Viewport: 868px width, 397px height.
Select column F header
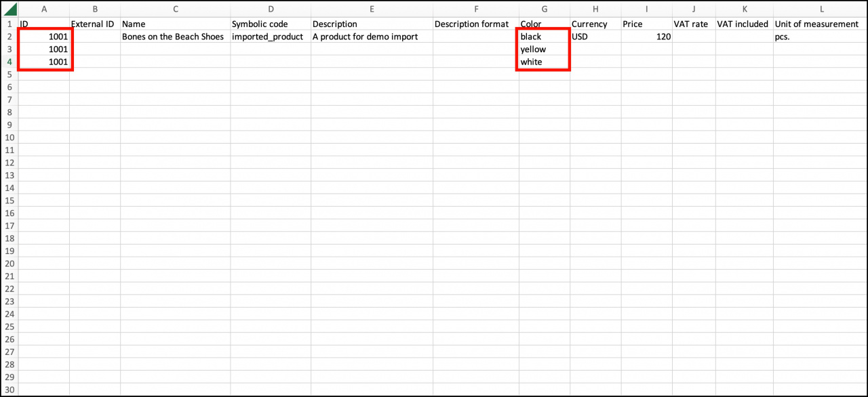[x=476, y=9]
